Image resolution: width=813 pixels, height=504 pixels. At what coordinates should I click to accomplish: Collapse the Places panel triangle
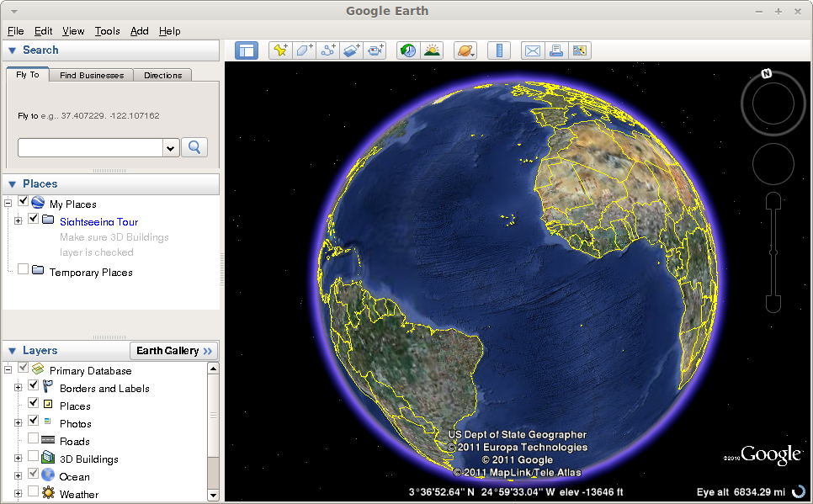(13, 184)
